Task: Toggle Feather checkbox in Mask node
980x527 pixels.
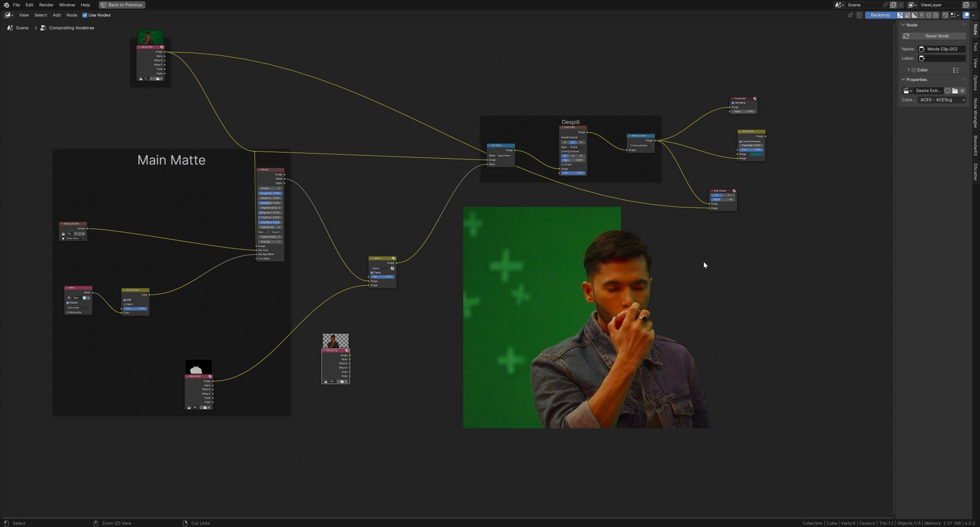Action: click(x=67, y=303)
